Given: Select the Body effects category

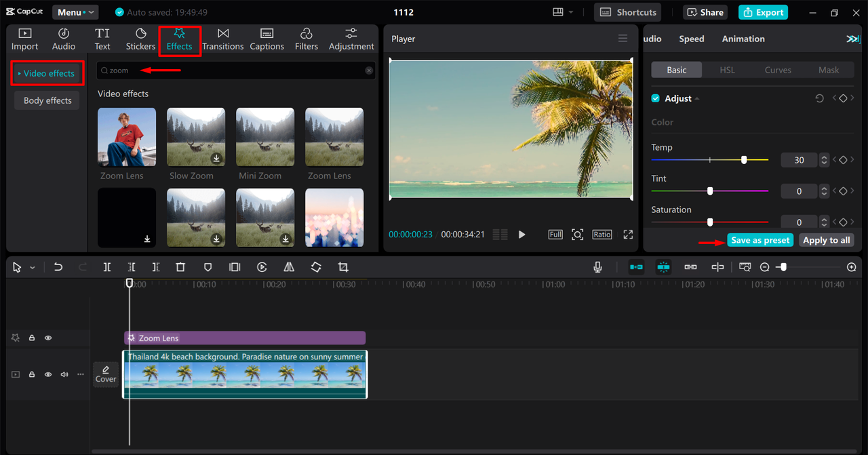Looking at the screenshot, I should point(47,100).
